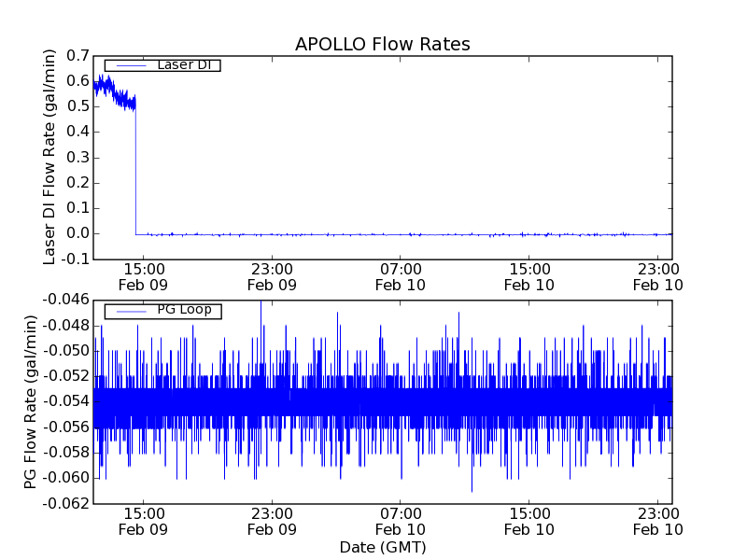Click the blue line sample in PG Loop legend

(x=131, y=312)
